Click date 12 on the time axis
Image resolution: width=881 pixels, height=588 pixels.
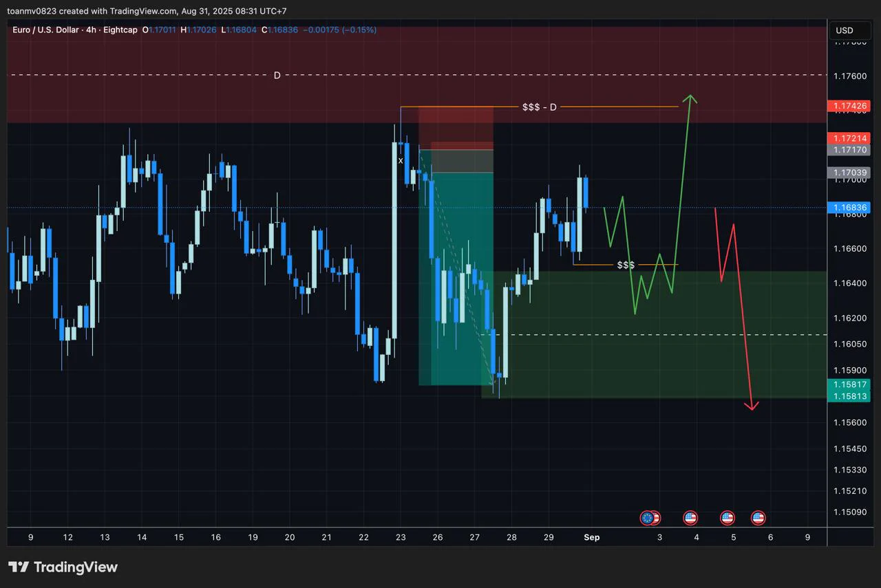pos(67,537)
